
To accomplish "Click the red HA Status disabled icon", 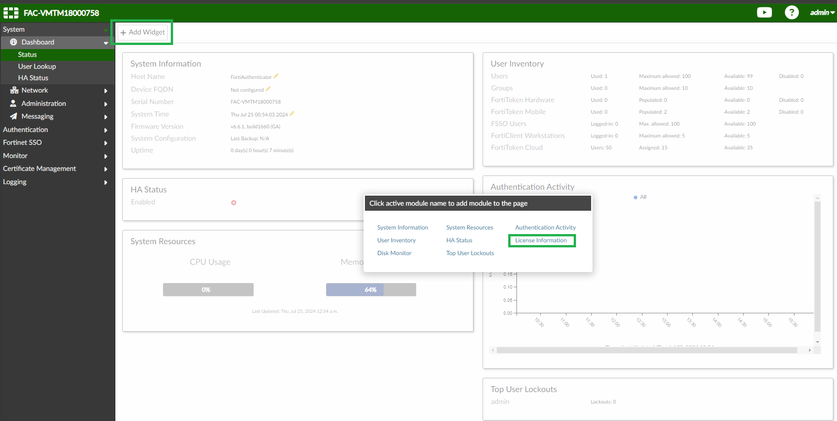I will (233, 203).
